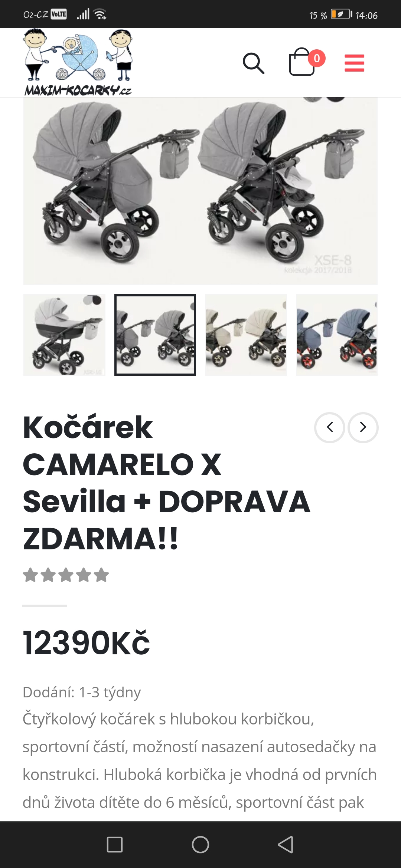The image size is (401, 868).
Task: Select the light grey XSE-10 stroller thumbnail
Action: tap(64, 335)
